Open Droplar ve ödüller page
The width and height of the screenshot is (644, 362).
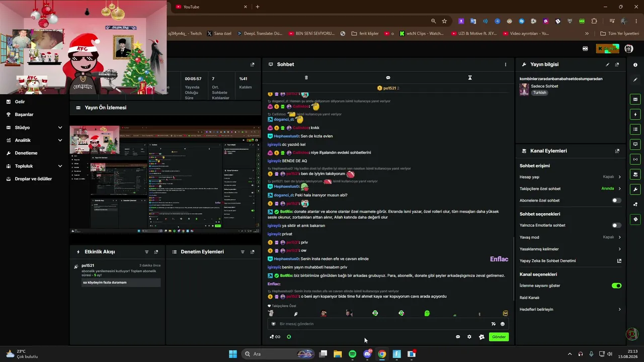coord(33,179)
